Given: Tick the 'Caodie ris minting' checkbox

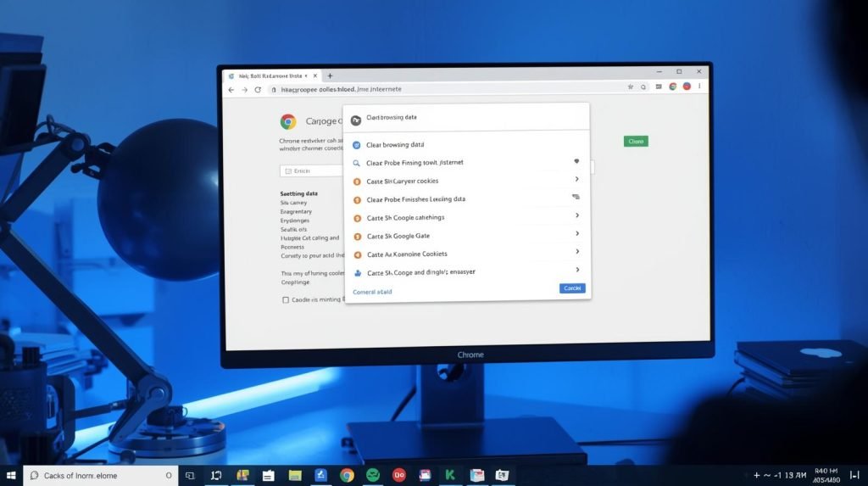Looking at the screenshot, I should click(286, 299).
